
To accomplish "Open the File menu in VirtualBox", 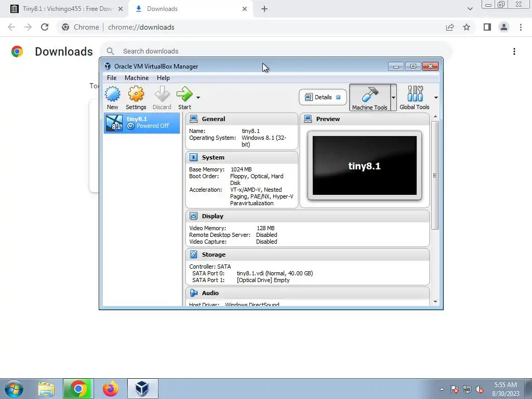I will pyautogui.click(x=112, y=78).
